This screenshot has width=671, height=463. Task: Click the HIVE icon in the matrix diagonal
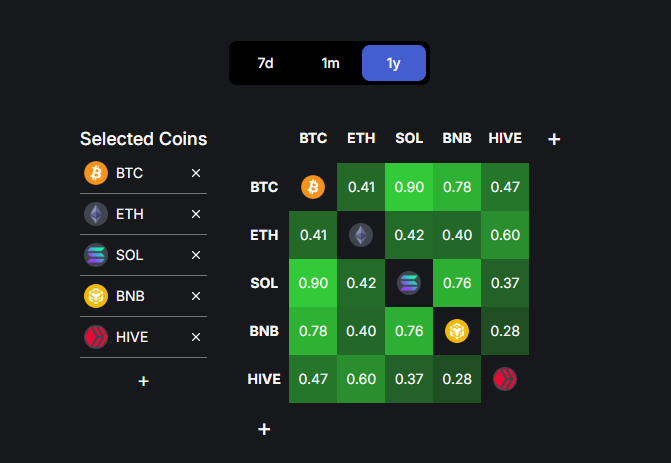pyautogui.click(x=505, y=379)
